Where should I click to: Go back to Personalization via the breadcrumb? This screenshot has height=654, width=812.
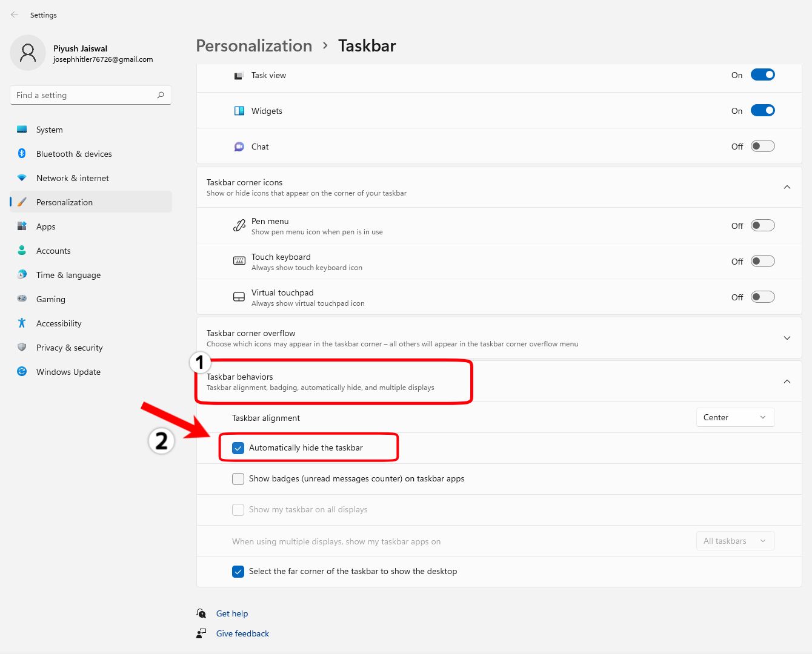[253, 45]
